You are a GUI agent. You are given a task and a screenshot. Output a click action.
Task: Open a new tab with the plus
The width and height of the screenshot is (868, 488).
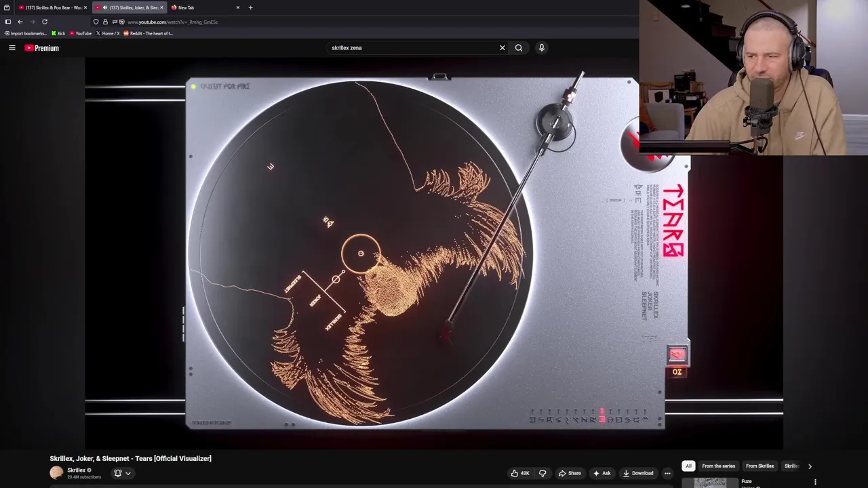pyautogui.click(x=250, y=7)
